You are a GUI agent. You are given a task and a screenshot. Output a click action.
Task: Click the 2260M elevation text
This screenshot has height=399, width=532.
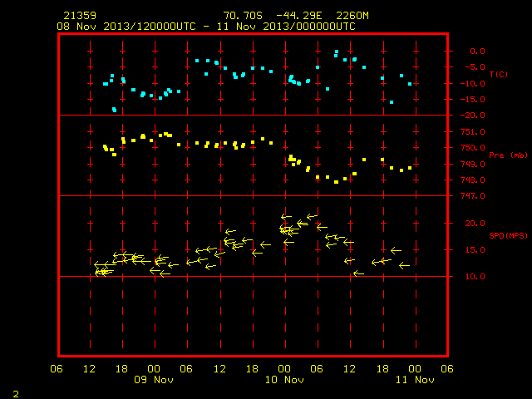(x=352, y=16)
